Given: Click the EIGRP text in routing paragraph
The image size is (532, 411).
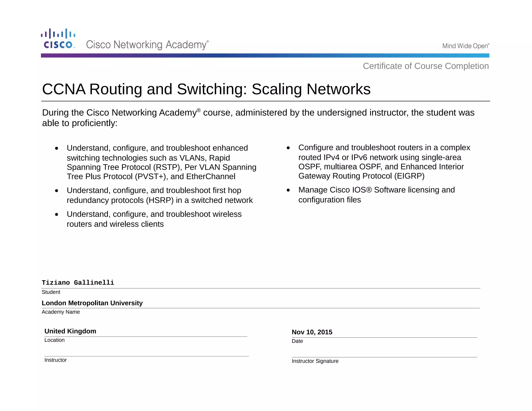Looking at the screenshot, I should (409, 176).
